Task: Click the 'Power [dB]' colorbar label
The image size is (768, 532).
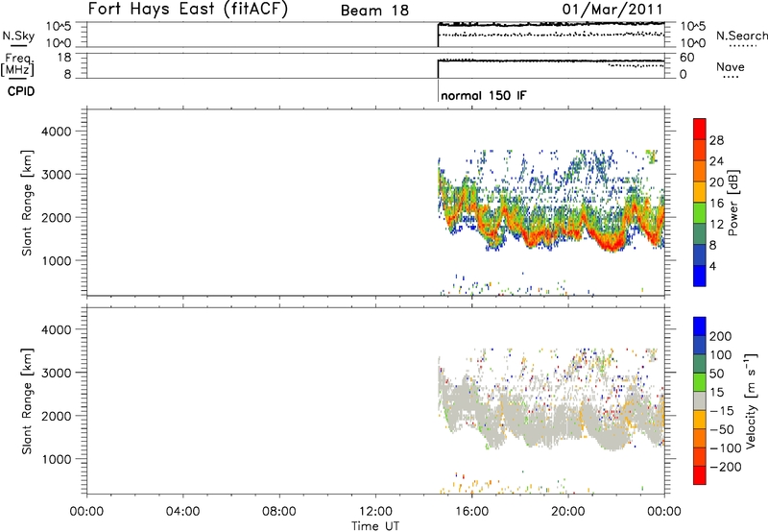Action: point(733,203)
